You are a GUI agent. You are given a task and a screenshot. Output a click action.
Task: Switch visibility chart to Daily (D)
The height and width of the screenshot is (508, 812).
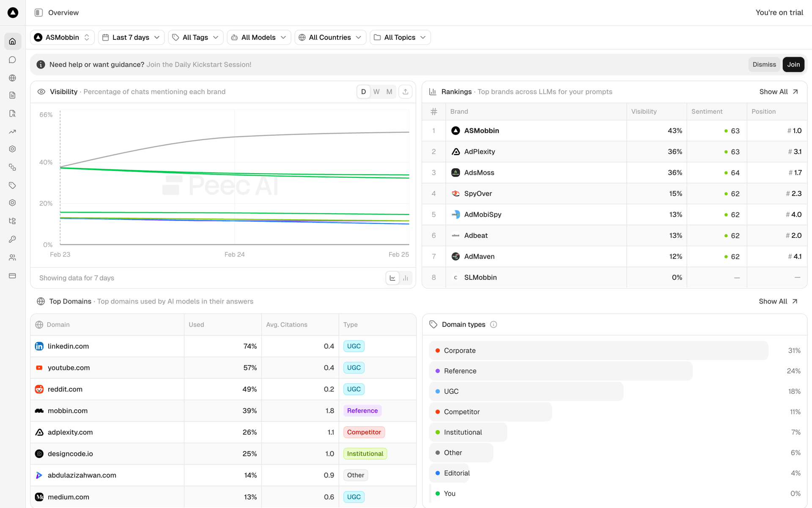click(x=363, y=92)
